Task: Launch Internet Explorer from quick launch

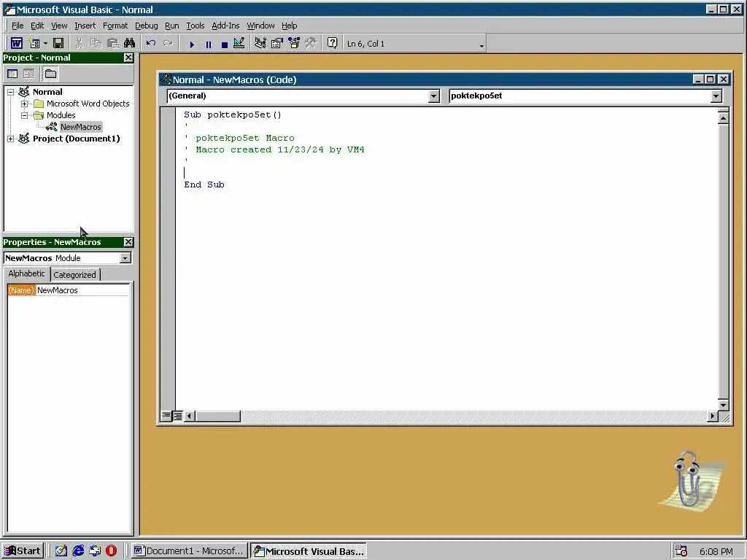Action: click(x=78, y=551)
